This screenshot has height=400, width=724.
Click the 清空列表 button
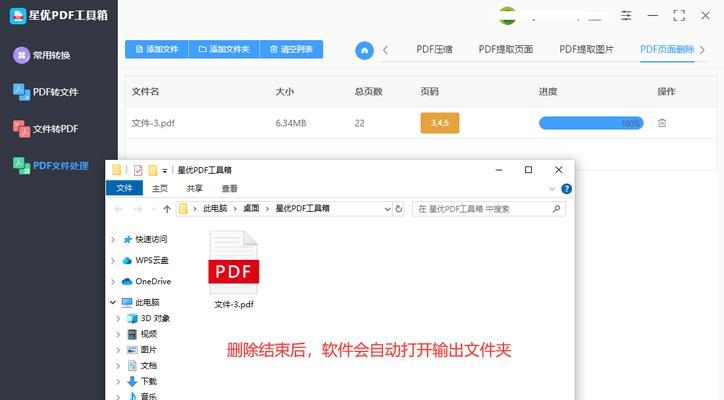(x=291, y=49)
